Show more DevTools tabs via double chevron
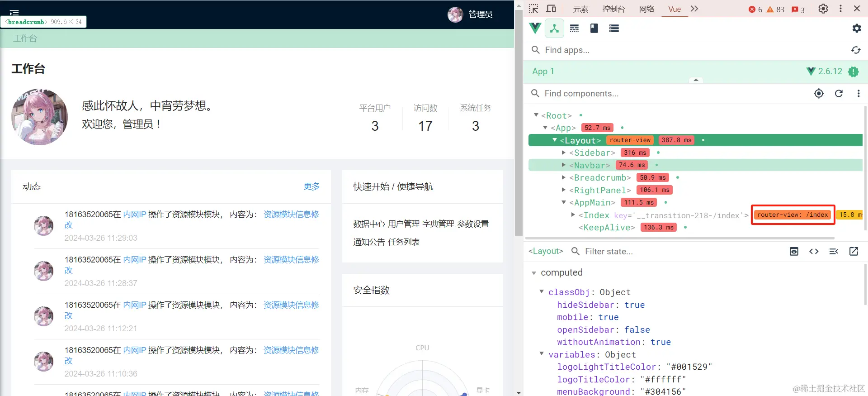The width and height of the screenshot is (868, 396). pyautogui.click(x=694, y=9)
